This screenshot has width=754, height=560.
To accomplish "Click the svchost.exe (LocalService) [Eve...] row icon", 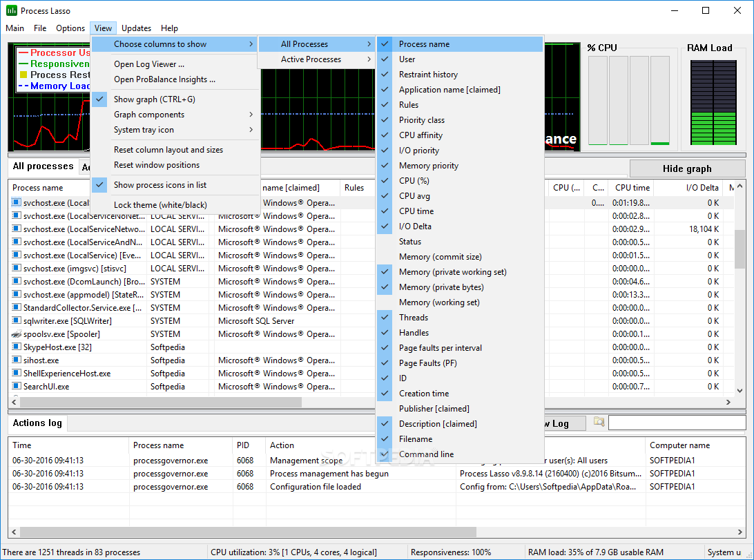I will 17,255.
